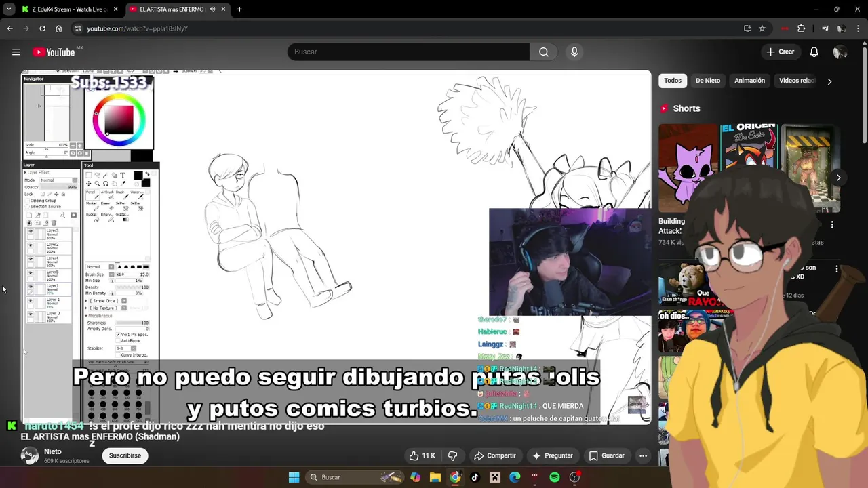The height and width of the screenshot is (488, 868).
Task: Select the Todos filter chip
Action: 673,81
